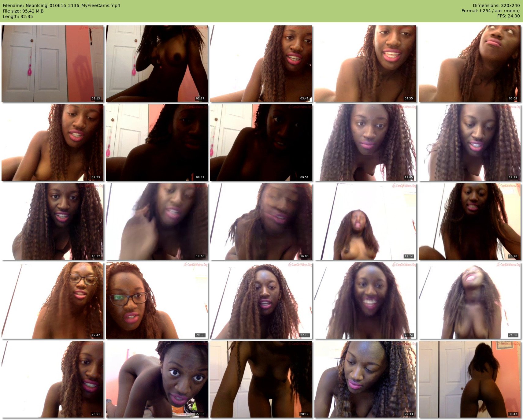Select the frame timestamped 13:32

(x=53, y=221)
